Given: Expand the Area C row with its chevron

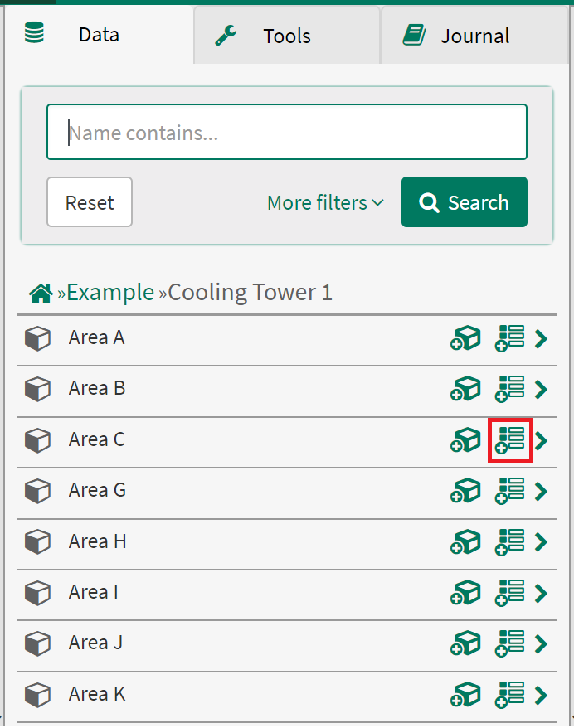Looking at the screenshot, I should (540, 439).
